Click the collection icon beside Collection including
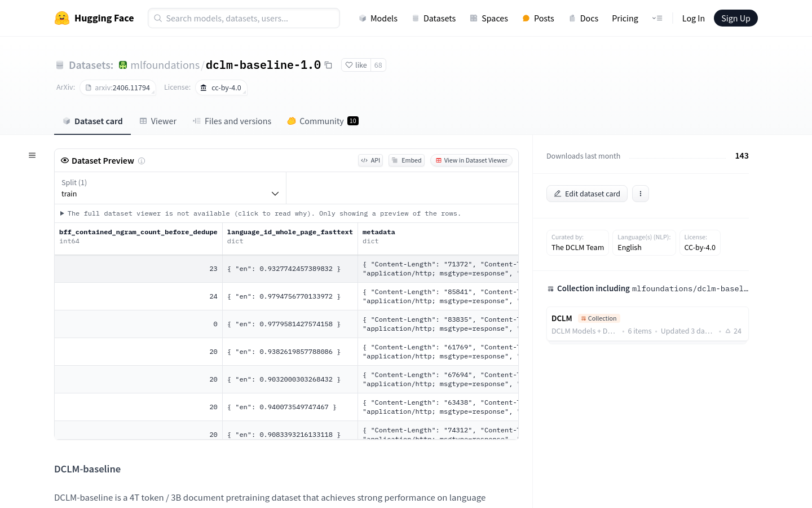 click(x=550, y=288)
